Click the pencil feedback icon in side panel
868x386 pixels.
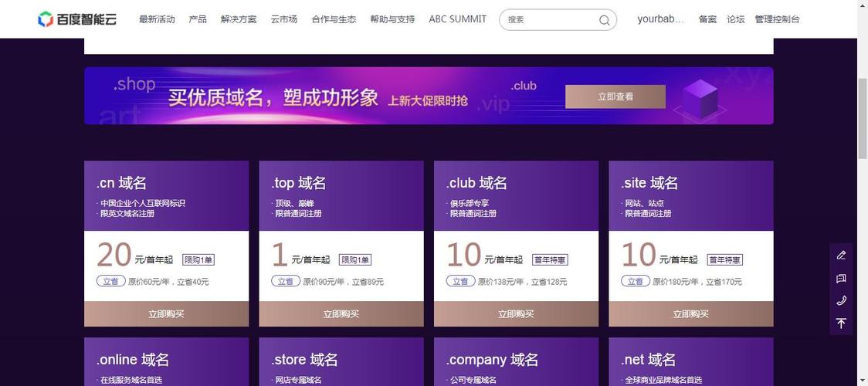(841, 255)
